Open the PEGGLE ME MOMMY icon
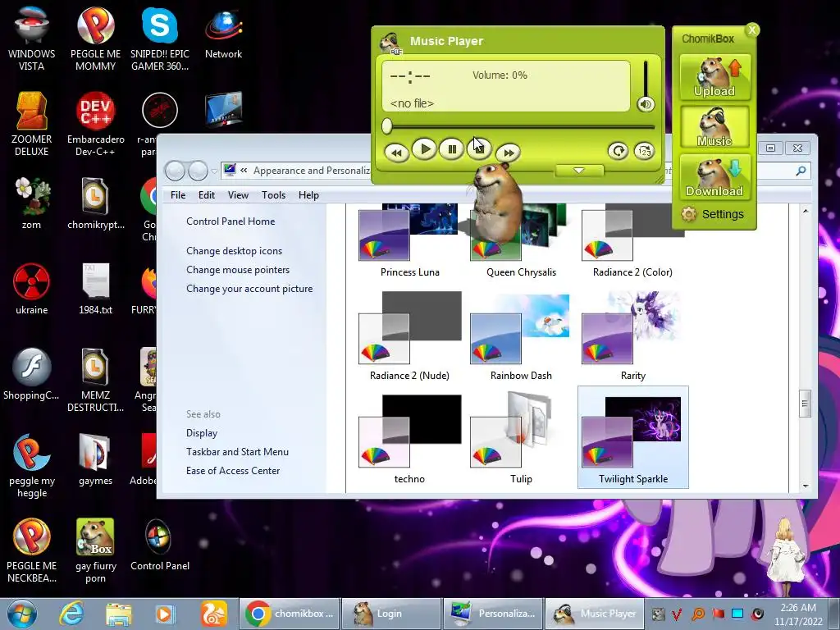 tap(95, 39)
